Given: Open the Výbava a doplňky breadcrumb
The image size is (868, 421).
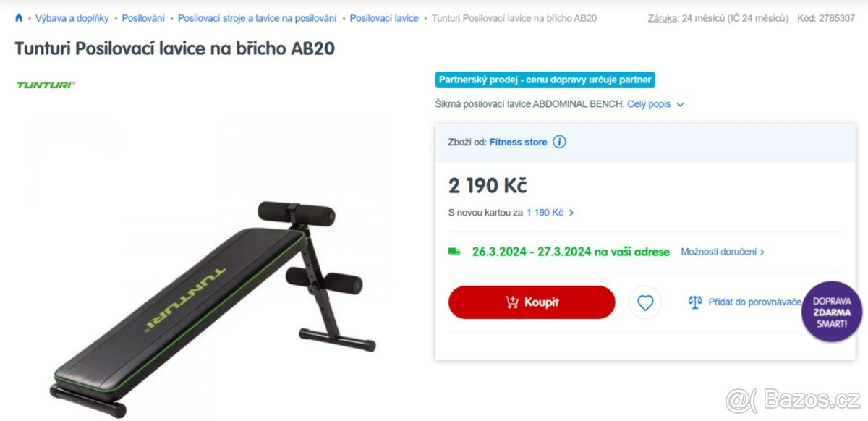Looking at the screenshot, I should point(72,18).
